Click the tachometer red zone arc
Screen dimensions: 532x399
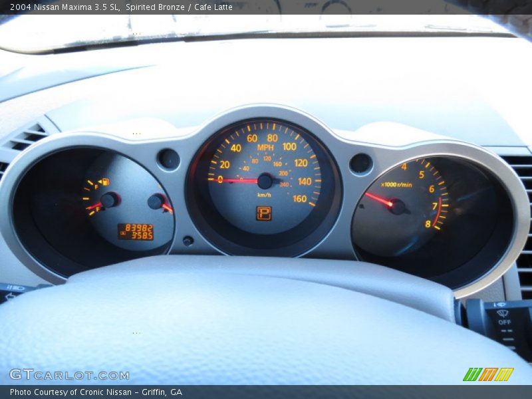(438, 213)
